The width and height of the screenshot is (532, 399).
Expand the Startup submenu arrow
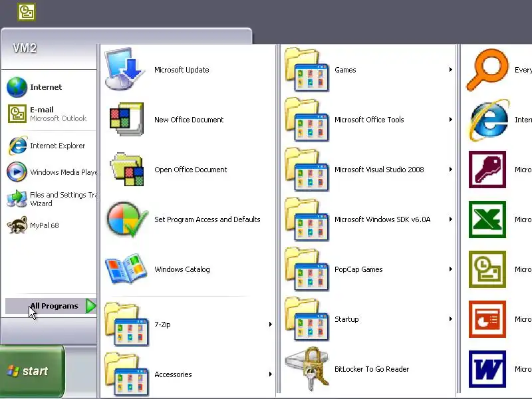tap(451, 319)
